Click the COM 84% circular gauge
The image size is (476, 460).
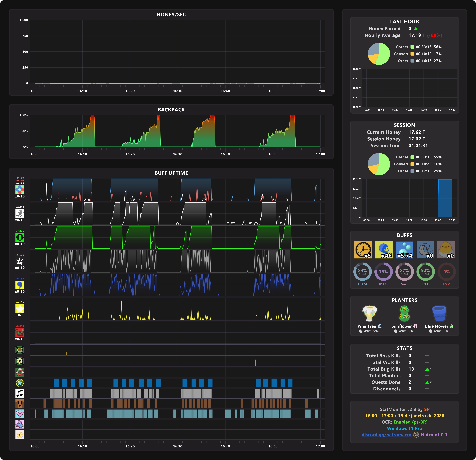[x=362, y=272]
